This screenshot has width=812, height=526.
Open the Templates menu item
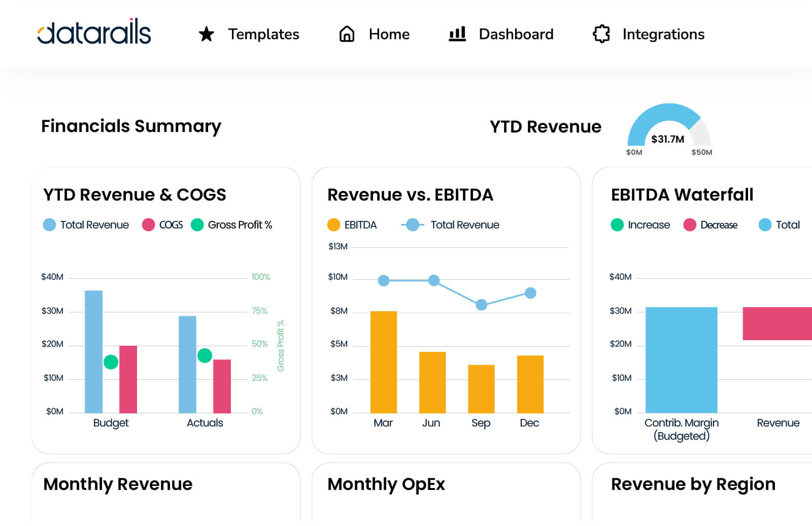click(264, 35)
